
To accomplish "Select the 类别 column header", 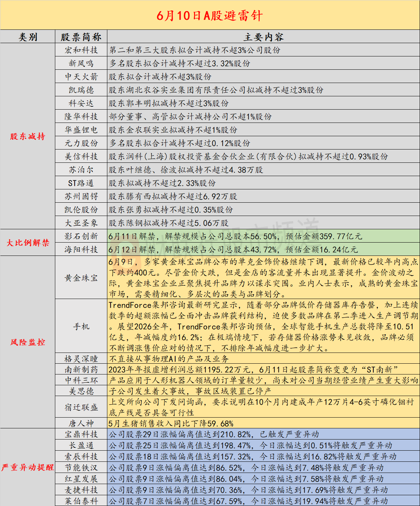I will [x=28, y=37].
